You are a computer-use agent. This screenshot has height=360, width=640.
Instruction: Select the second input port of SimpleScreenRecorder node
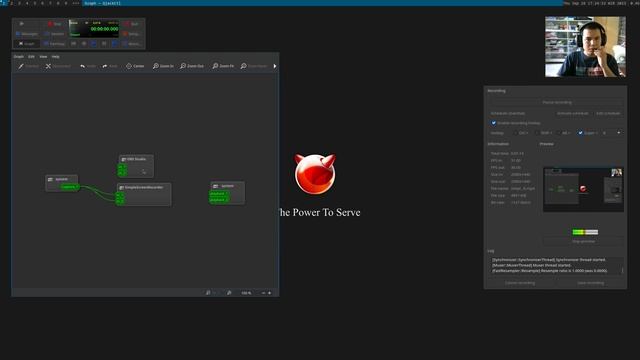pos(120,202)
